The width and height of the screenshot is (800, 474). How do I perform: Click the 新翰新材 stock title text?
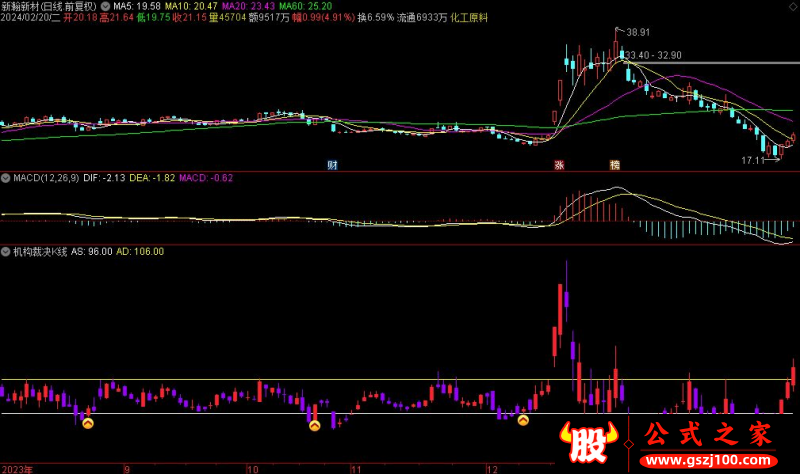point(21,6)
